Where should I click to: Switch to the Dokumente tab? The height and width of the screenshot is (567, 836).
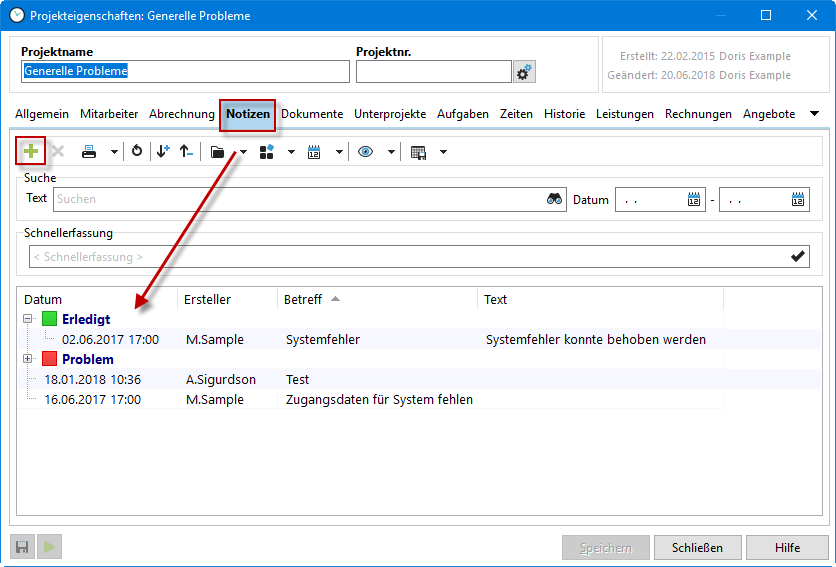pos(312,114)
